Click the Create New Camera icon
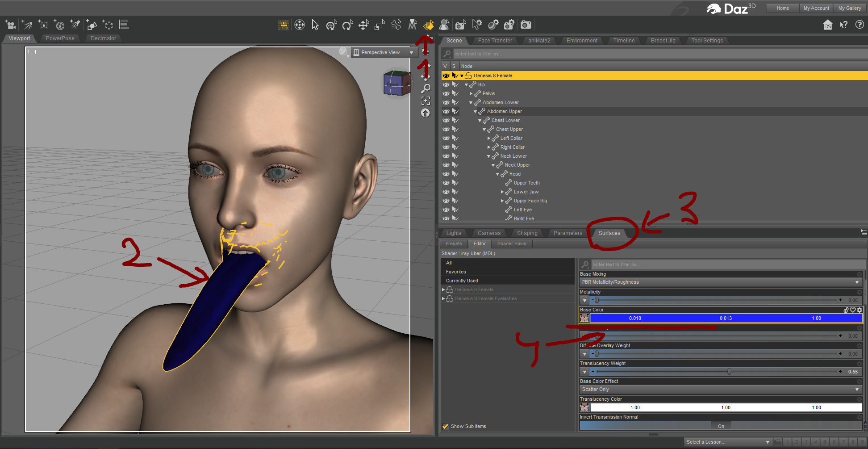This screenshot has width=868, height=449. pyautogui.click(x=10, y=25)
